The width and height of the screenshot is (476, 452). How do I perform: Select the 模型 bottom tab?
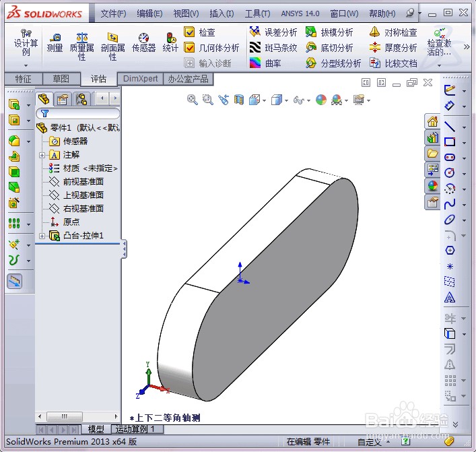(96, 429)
